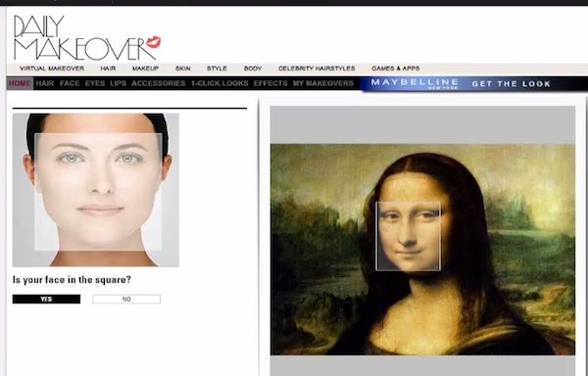Open the Skin section
588x376 pixels.
pos(183,69)
